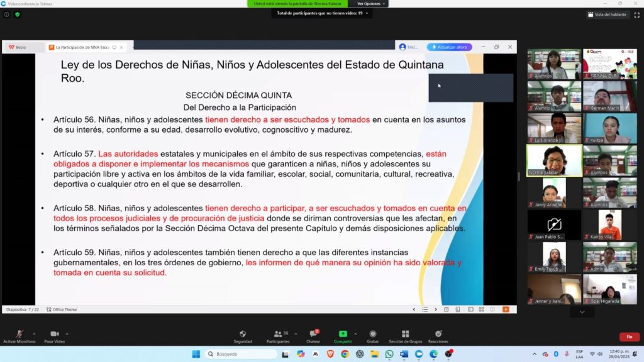
Task: Toggle camera with Parar Video
Action: 54,336
